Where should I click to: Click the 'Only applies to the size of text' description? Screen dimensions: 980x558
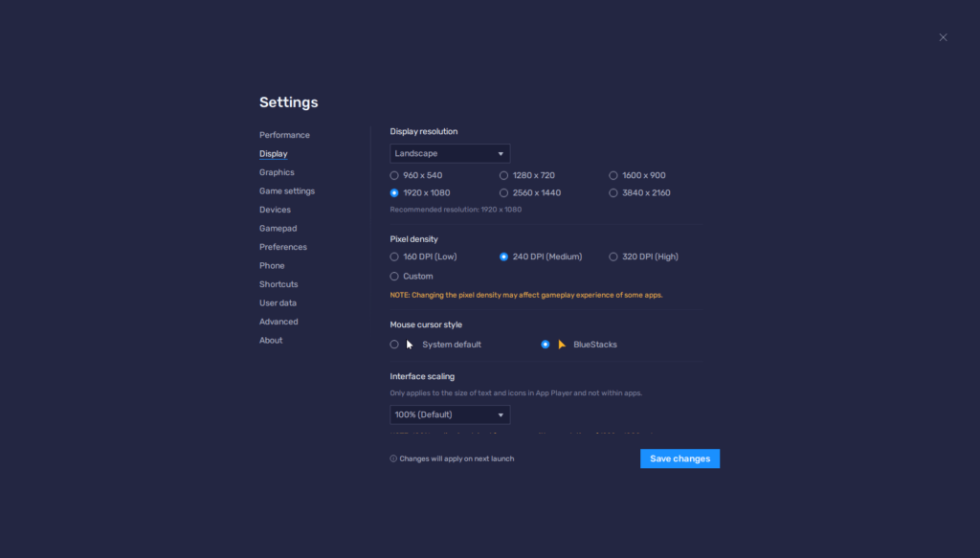pyautogui.click(x=516, y=393)
